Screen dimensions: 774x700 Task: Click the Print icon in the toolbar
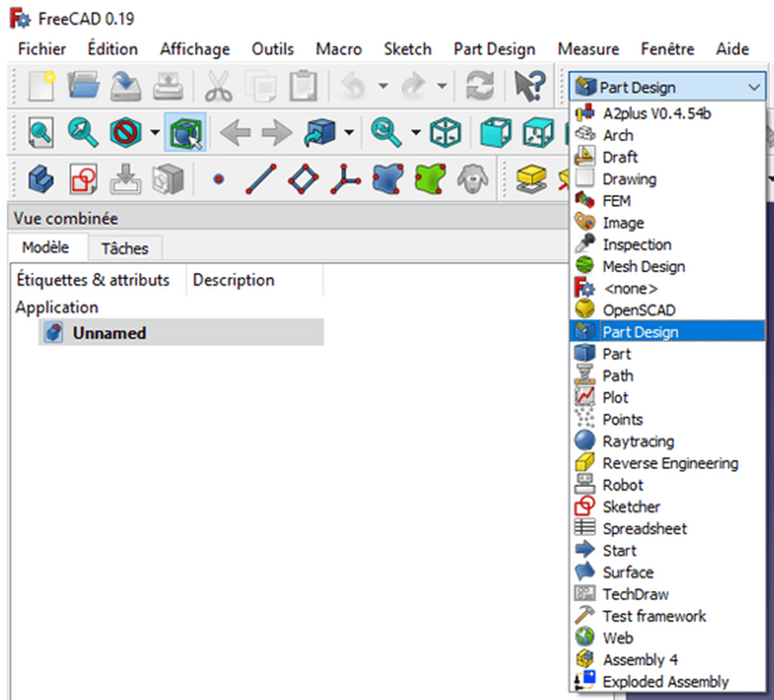coord(168,86)
